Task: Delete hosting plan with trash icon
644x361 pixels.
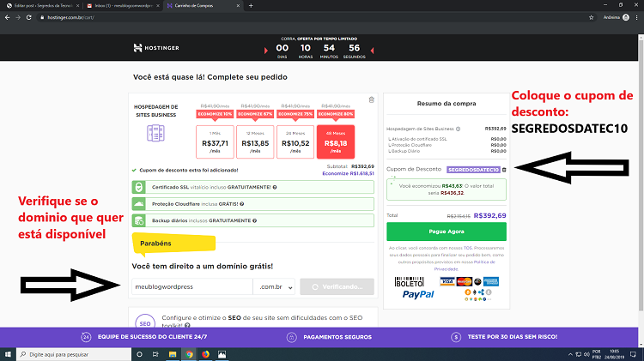Action: click(x=371, y=99)
